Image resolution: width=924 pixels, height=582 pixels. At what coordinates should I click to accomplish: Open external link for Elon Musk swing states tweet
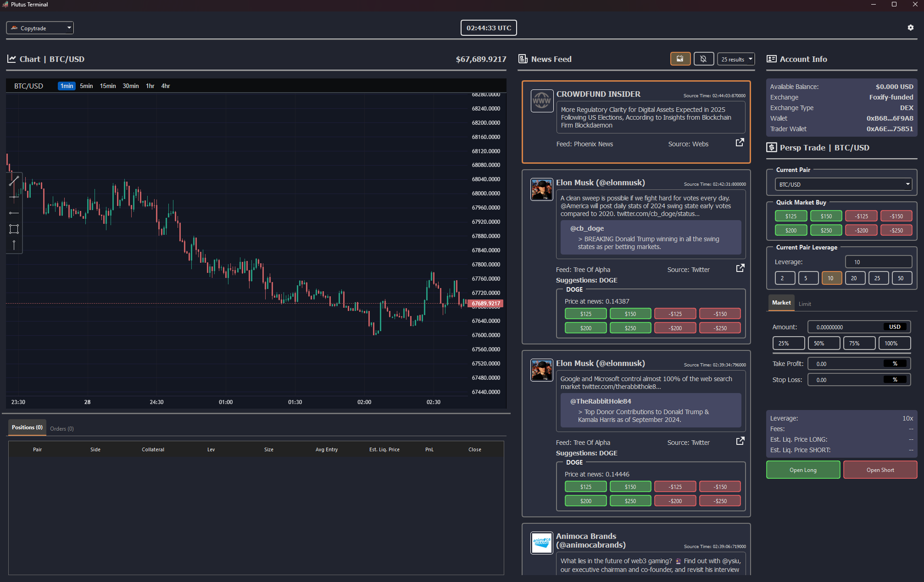point(740,268)
